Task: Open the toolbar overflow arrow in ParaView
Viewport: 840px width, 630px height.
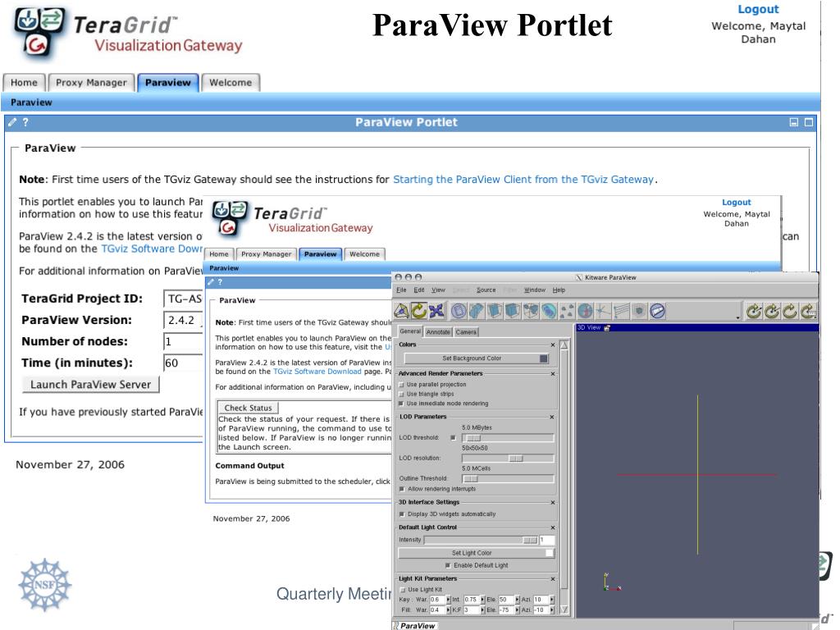Action: pyautogui.click(x=737, y=317)
